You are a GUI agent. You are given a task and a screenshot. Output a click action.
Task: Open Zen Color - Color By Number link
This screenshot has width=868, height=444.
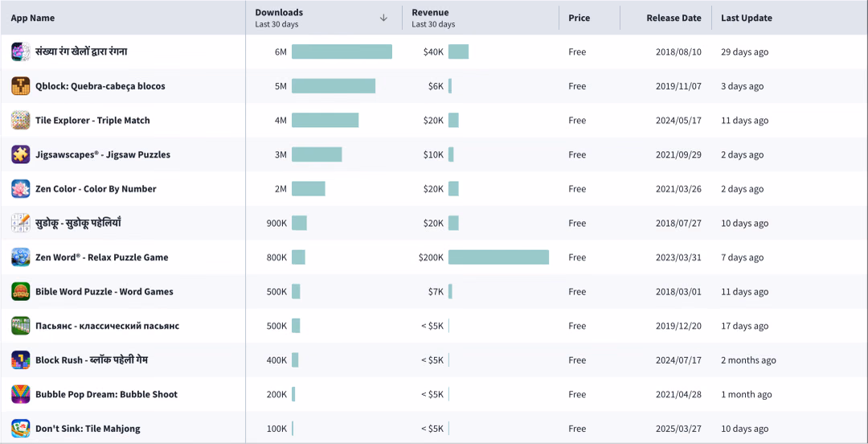click(96, 188)
